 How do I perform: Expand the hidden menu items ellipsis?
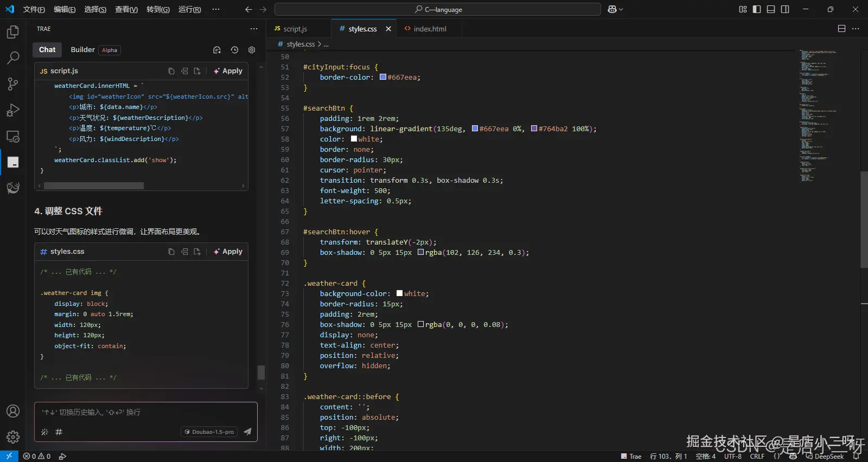[216, 9]
